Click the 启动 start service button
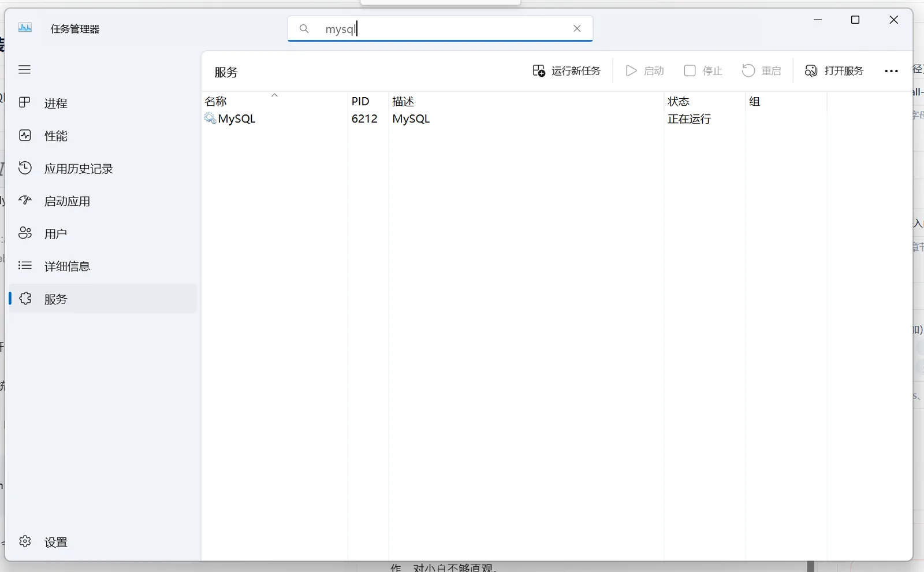Screen dimensions: 924x572 645,71
